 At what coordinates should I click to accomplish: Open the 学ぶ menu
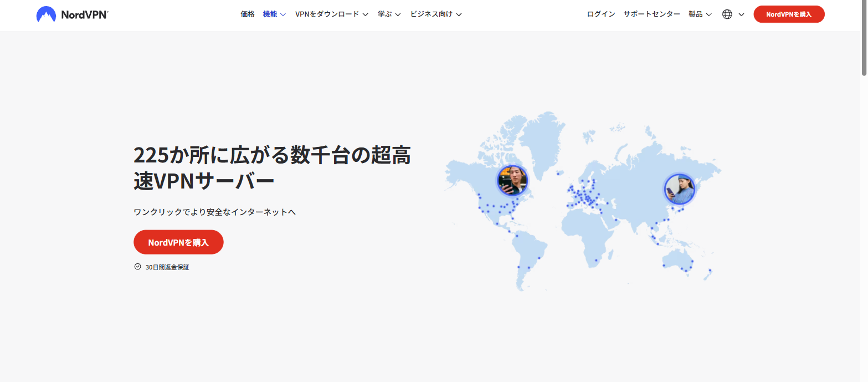[384, 14]
